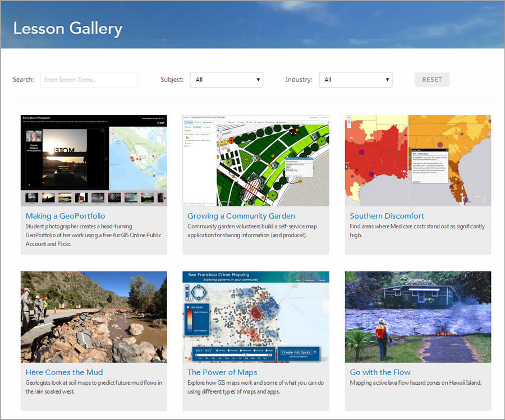Viewport: 505px width, 420px height.
Task: Click the compass pan control on the crime map
Action: [x=199, y=292]
